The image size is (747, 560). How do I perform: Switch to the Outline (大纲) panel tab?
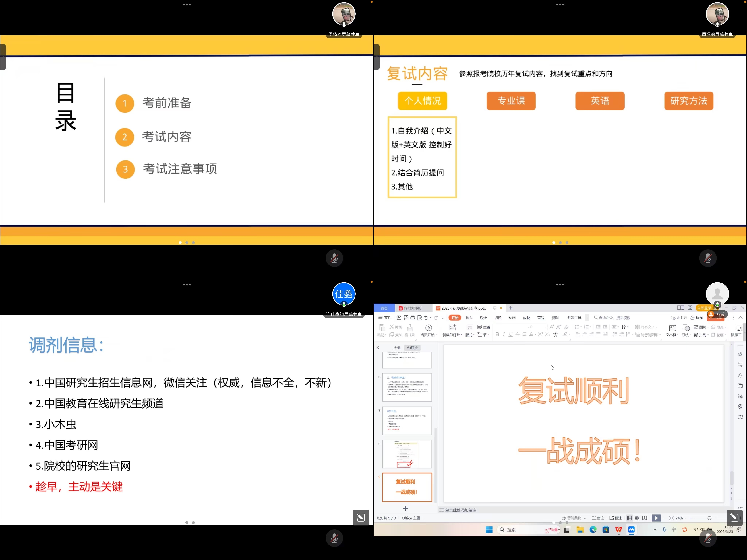[397, 348]
